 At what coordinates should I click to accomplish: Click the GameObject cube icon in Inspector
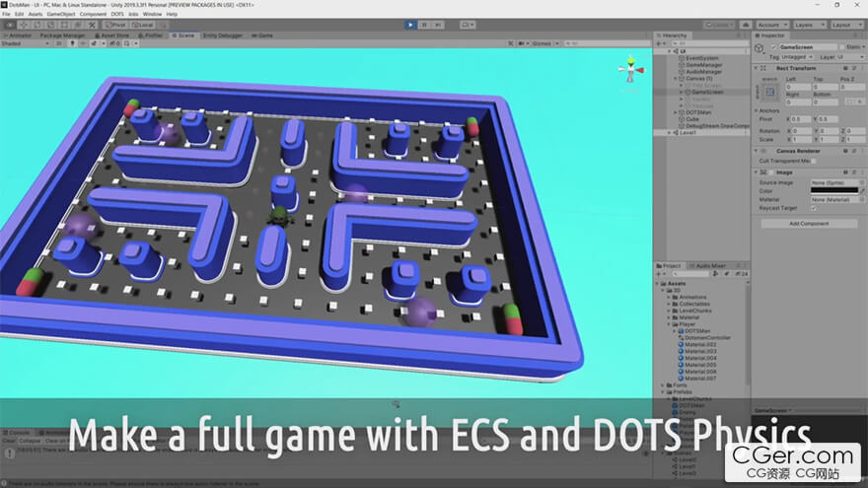(759, 48)
